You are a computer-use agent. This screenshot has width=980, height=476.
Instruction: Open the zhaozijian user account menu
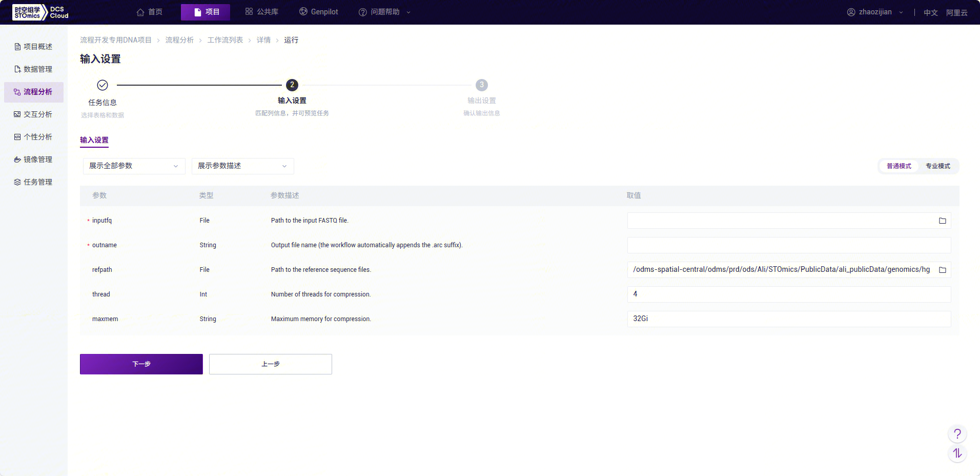click(875, 12)
